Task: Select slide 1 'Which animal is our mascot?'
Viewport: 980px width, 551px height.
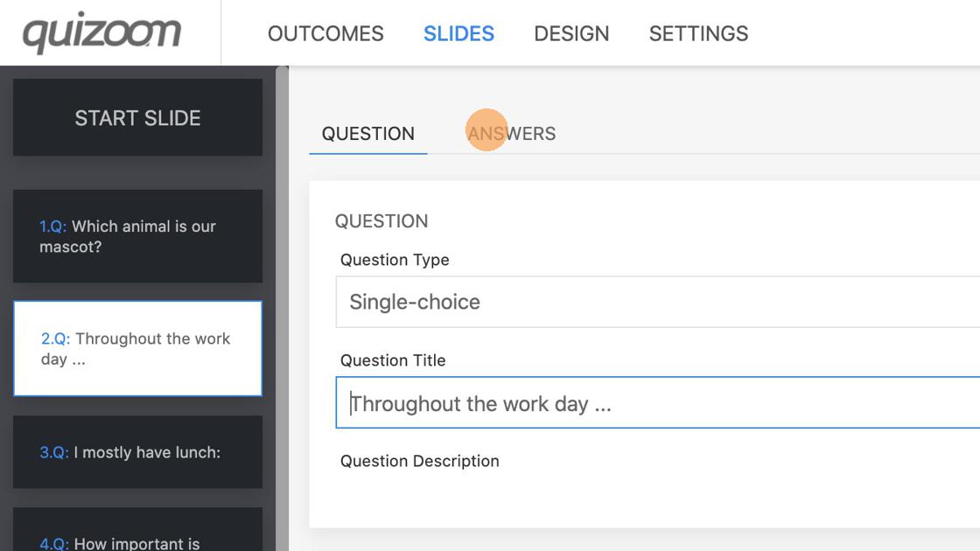Action: coord(137,236)
